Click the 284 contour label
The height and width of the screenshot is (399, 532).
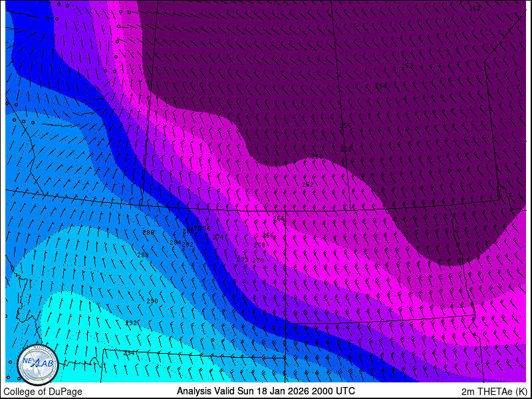point(176,242)
